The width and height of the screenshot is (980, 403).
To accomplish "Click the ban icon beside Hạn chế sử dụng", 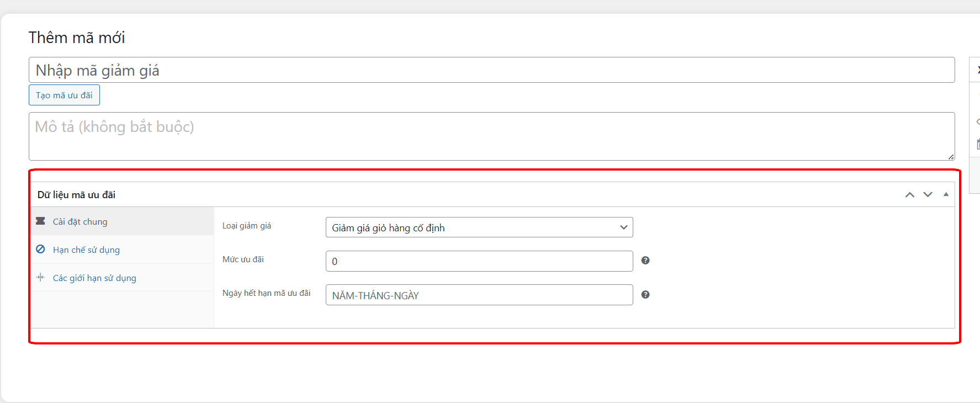I will coord(40,249).
